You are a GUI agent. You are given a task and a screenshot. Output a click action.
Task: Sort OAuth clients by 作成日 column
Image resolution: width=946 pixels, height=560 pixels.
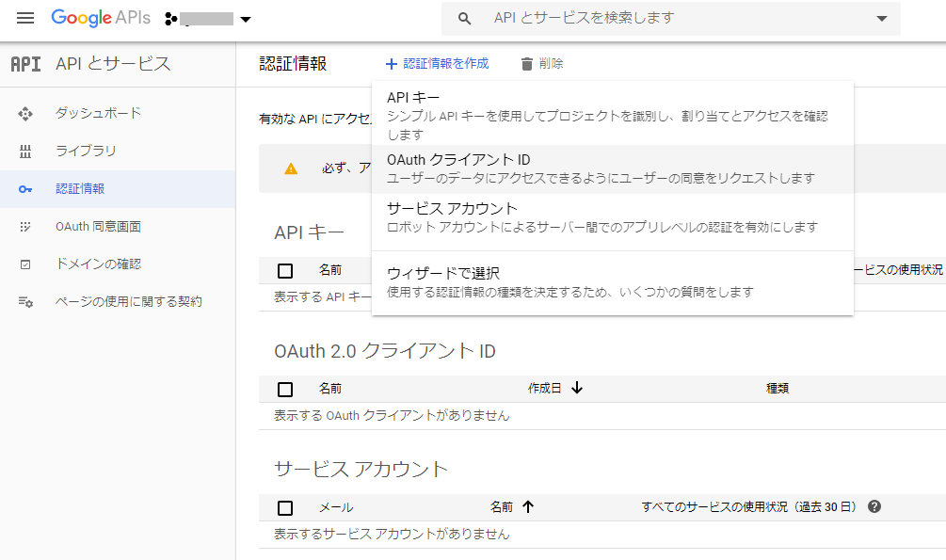pyautogui.click(x=544, y=388)
